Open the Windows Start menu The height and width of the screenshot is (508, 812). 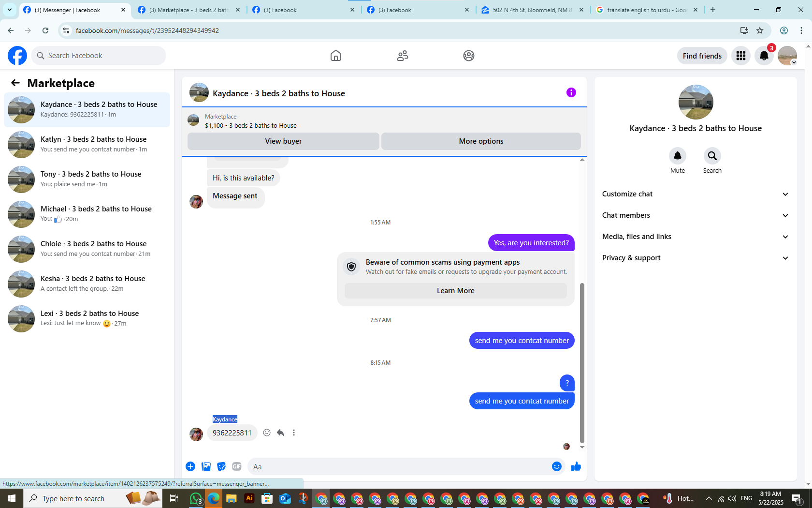pyautogui.click(x=12, y=498)
